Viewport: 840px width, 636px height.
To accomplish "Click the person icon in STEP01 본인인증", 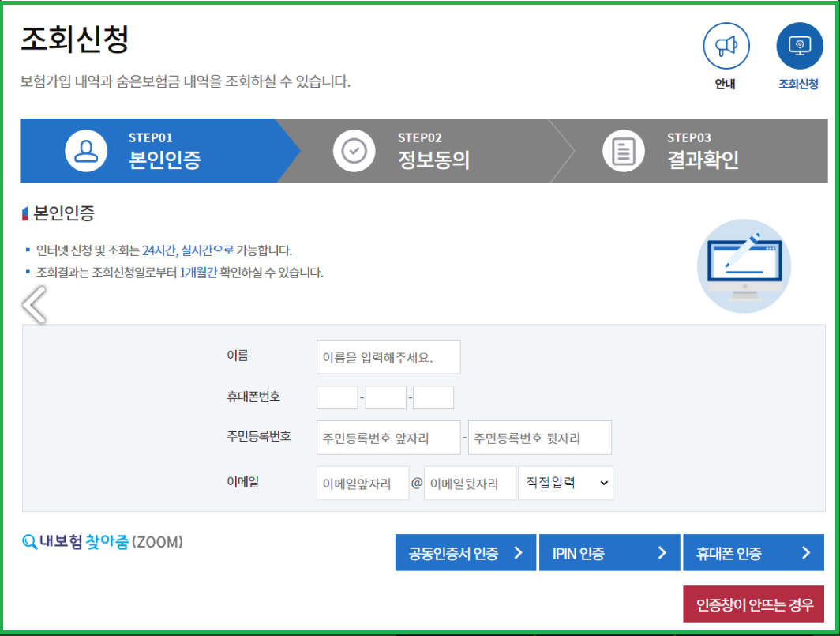I will click(x=86, y=149).
